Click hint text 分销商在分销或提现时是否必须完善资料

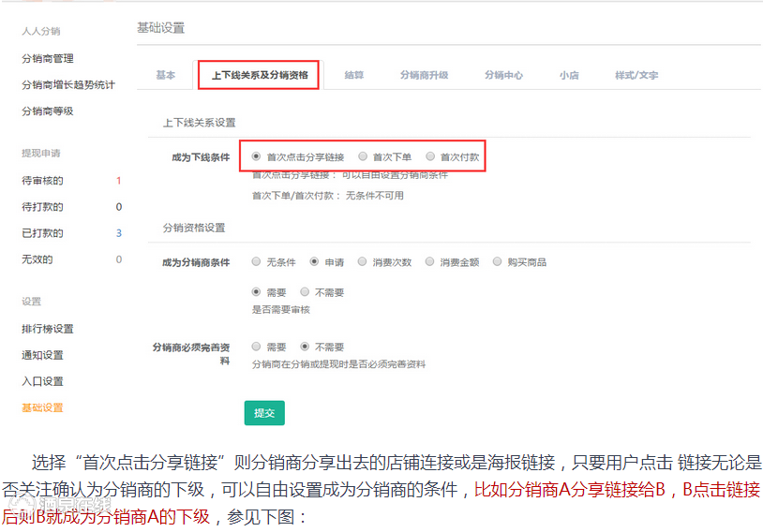(338, 364)
